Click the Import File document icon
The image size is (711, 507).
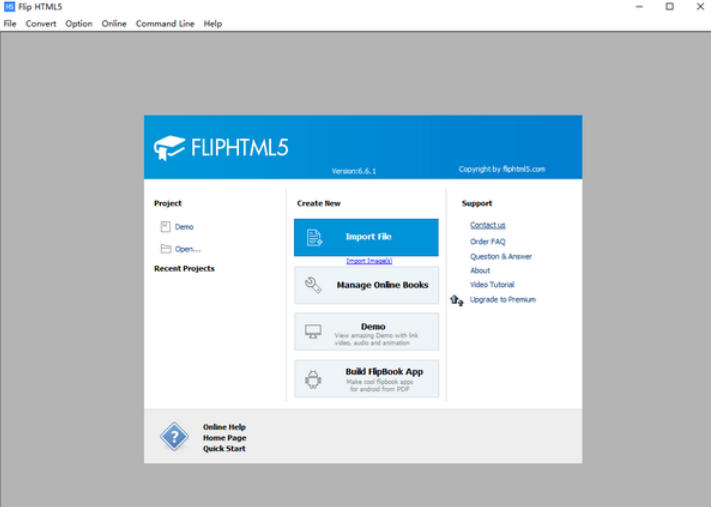coord(314,238)
